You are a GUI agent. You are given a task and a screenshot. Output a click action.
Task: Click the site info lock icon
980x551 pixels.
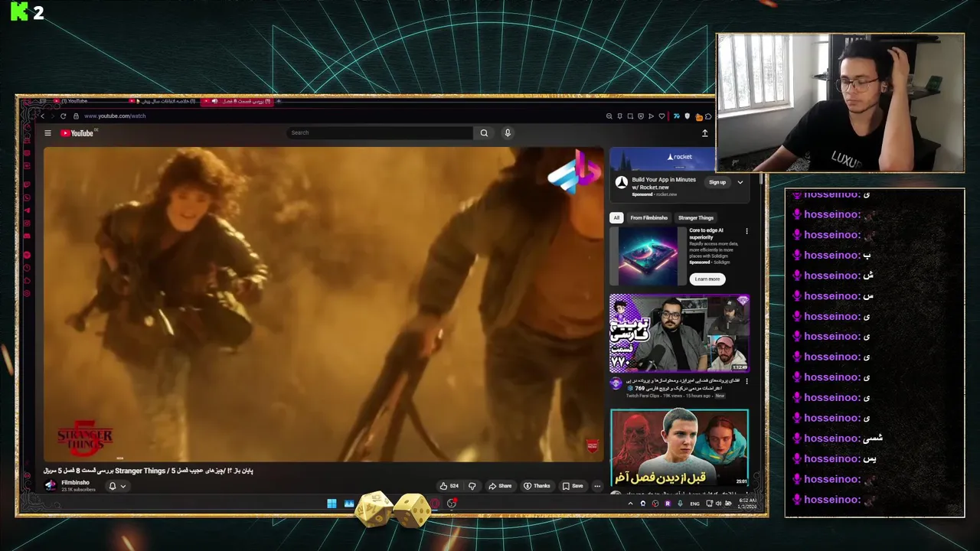coord(76,116)
